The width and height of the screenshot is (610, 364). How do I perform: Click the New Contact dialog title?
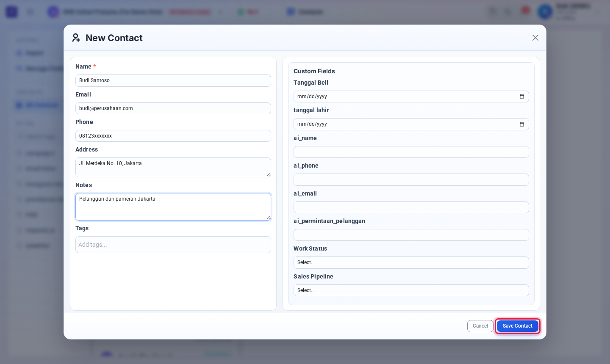114,38
